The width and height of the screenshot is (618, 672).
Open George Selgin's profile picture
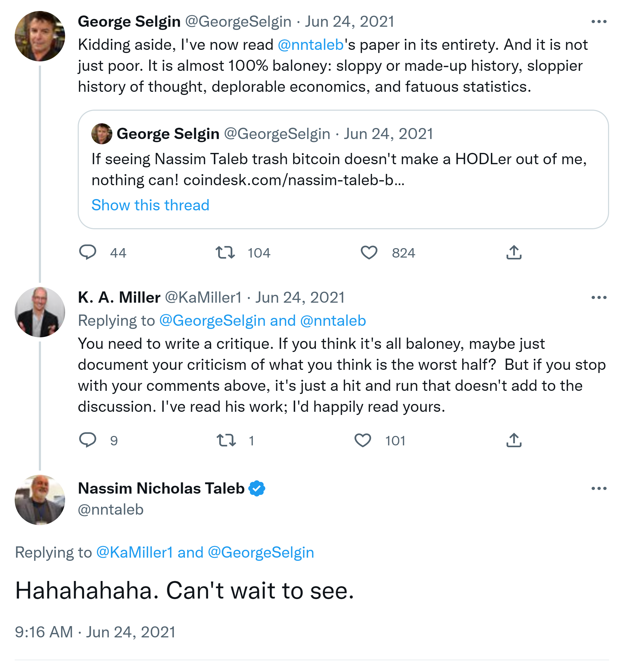tap(40, 36)
